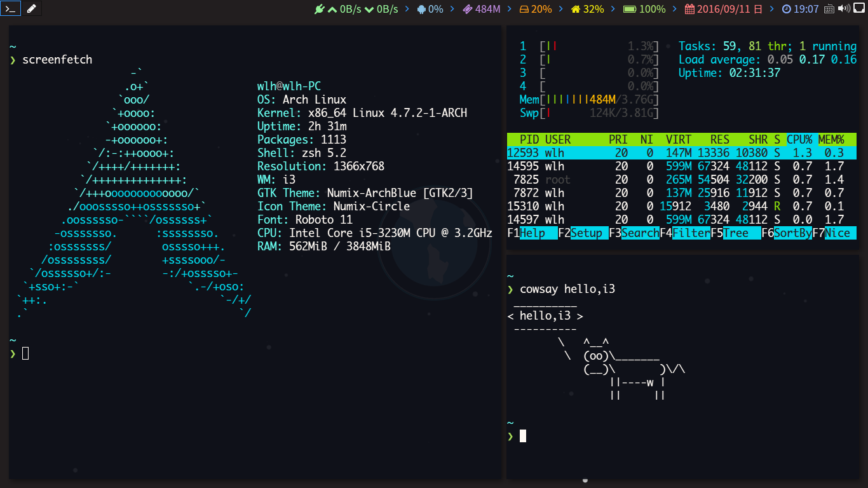Click the screenfetch command text

[57, 60]
